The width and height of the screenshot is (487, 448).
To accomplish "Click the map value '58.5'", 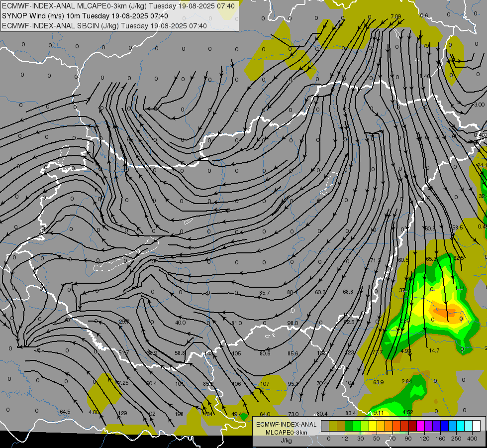I will [458, 227].
